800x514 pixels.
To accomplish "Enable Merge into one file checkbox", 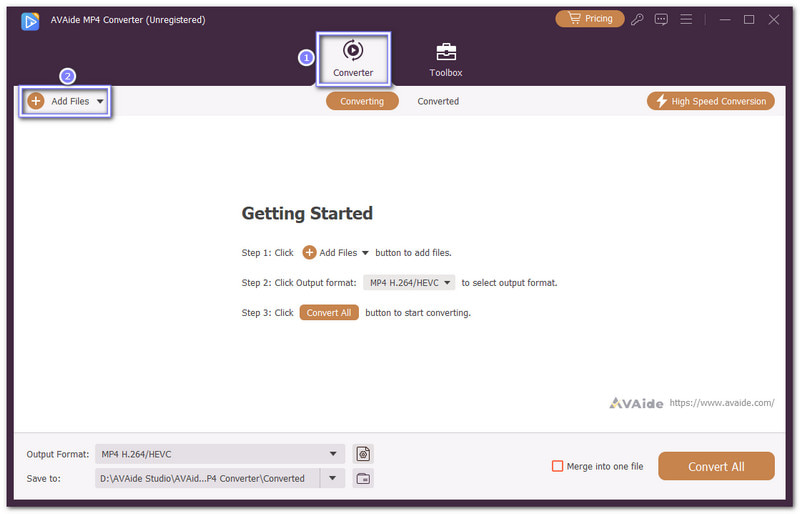I will pos(557,466).
